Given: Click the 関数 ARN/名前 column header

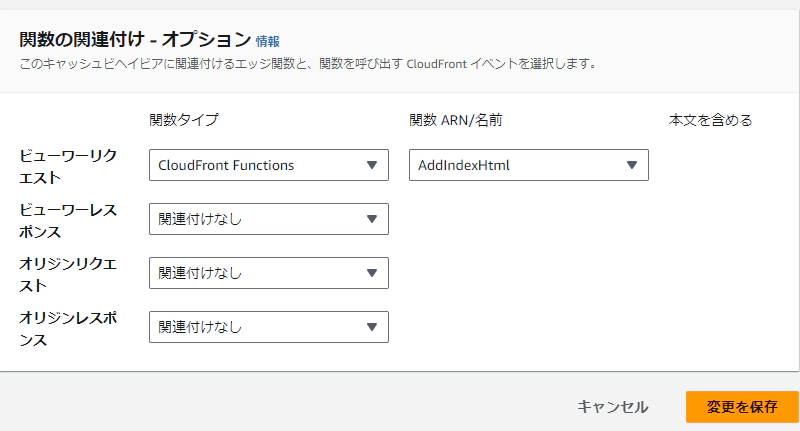Looking at the screenshot, I should tap(456, 120).
